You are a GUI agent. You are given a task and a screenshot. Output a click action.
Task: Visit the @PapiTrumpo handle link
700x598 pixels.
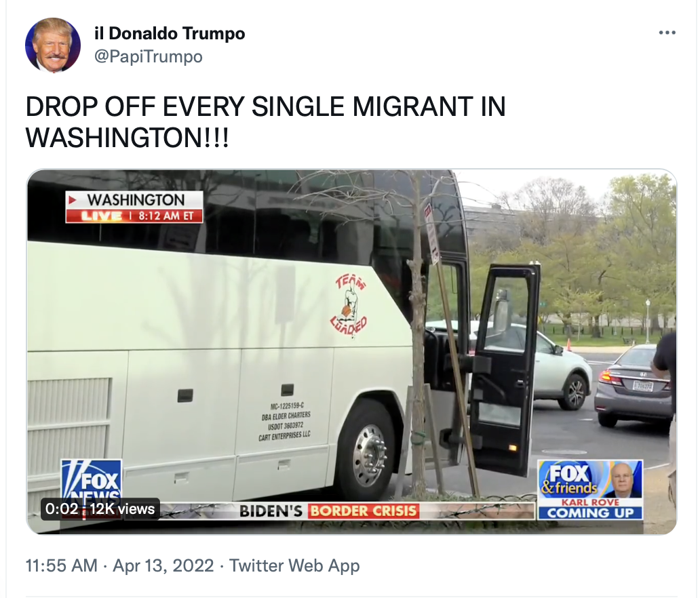[149, 57]
